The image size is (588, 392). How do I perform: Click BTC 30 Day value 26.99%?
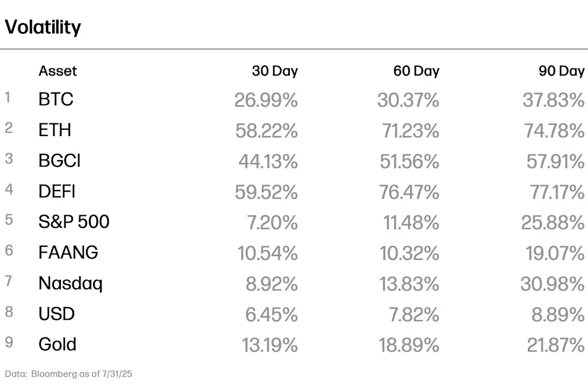coord(266,100)
